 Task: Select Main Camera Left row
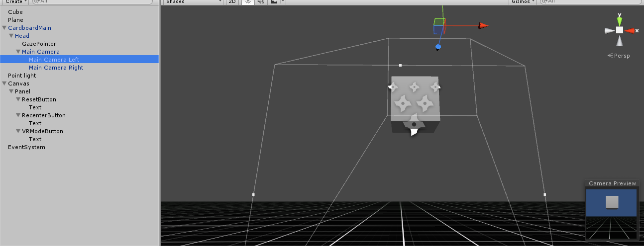80,60
